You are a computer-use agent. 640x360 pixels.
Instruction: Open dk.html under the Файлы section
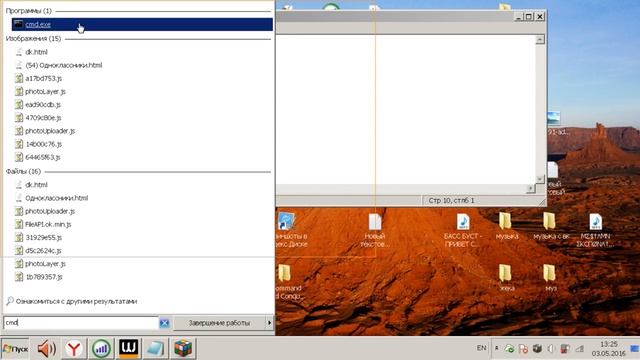click(x=36, y=185)
